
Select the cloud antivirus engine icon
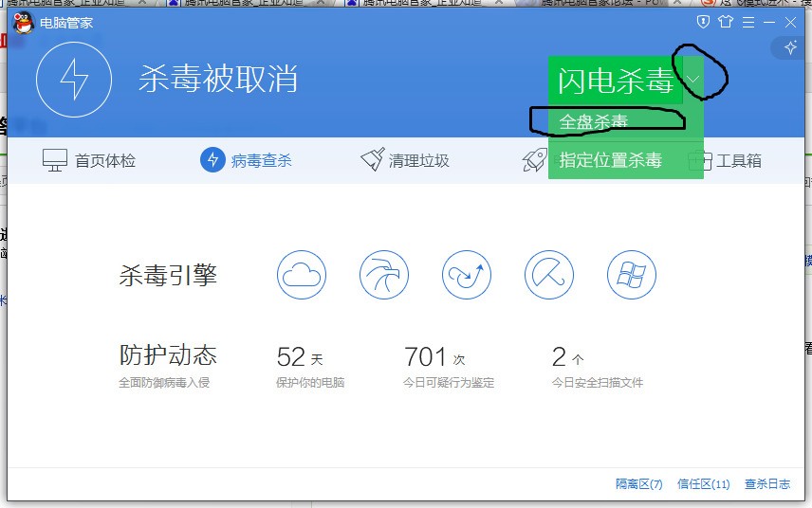click(x=302, y=275)
